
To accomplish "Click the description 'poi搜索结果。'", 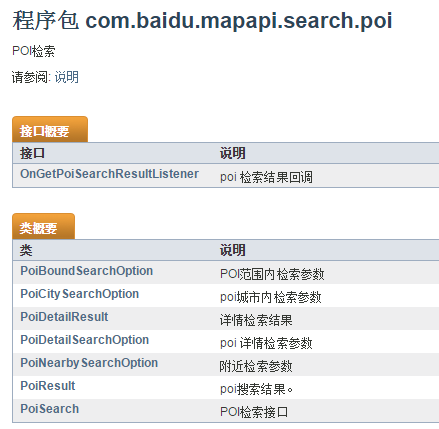I will [x=257, y=389].
